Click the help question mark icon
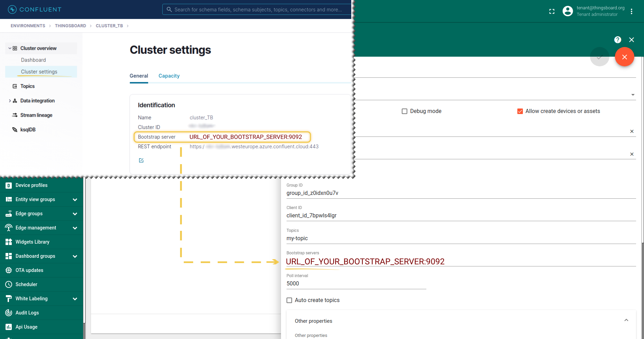 (617, 40)
